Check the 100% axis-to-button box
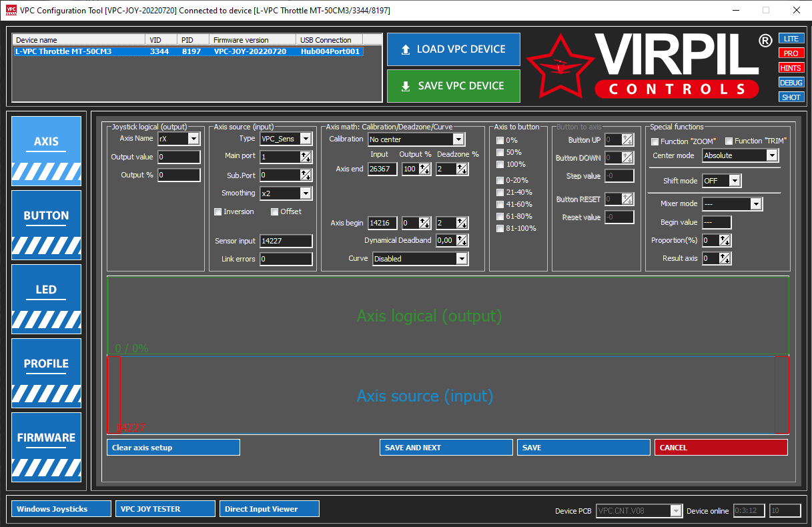Screen dimensions: 812x527 [500, 165]
